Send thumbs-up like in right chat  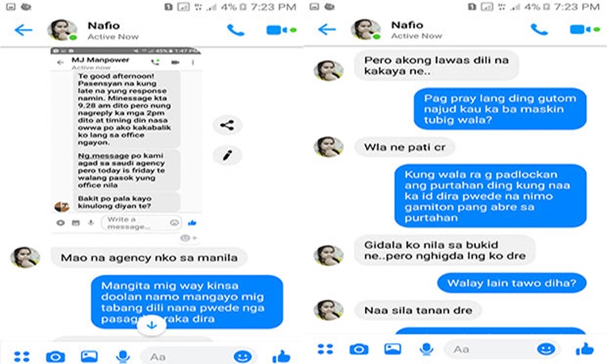(x=584, y=349)
